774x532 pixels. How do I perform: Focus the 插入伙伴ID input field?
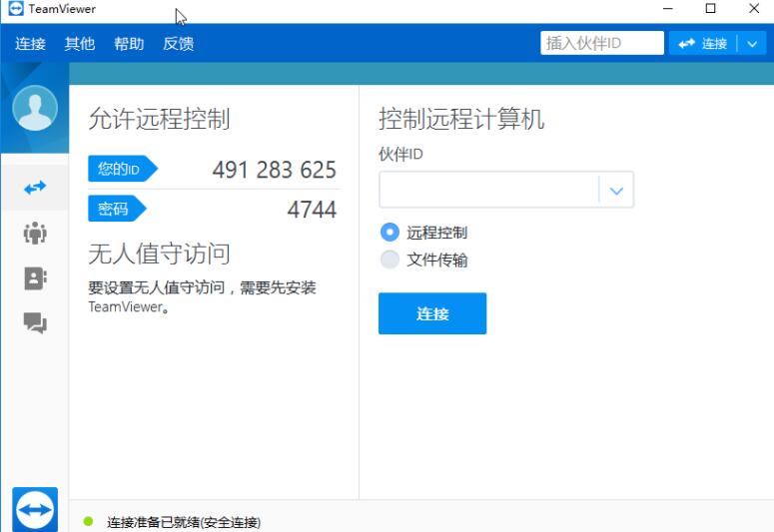point(602,43)
